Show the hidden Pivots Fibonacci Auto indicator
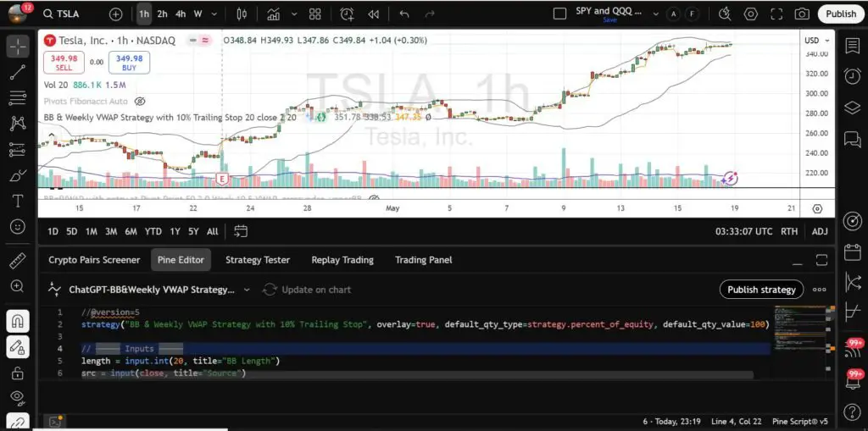 pos(140,102)
